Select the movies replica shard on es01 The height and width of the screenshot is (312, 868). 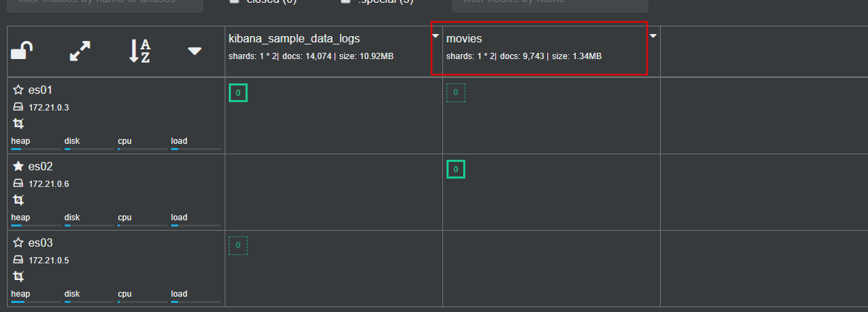pos(456,92)
